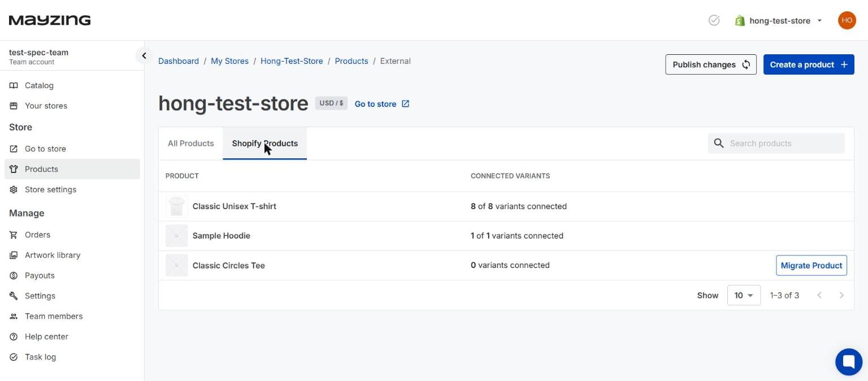Open Settings in the sidebar

(x=72, y=296)
